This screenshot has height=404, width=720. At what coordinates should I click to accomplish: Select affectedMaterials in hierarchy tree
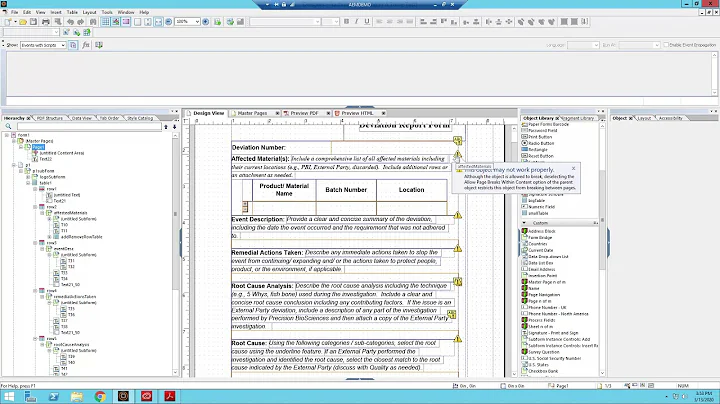coord(70,213)
